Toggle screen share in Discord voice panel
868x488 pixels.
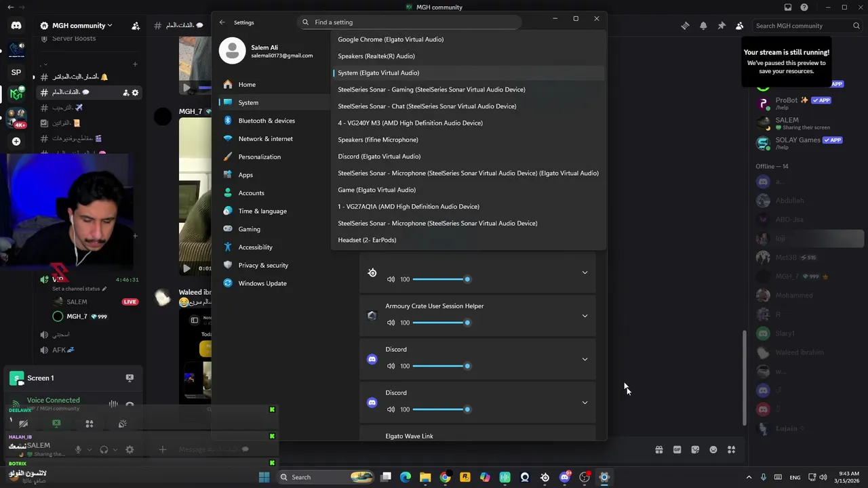click(x=56, y=424)
